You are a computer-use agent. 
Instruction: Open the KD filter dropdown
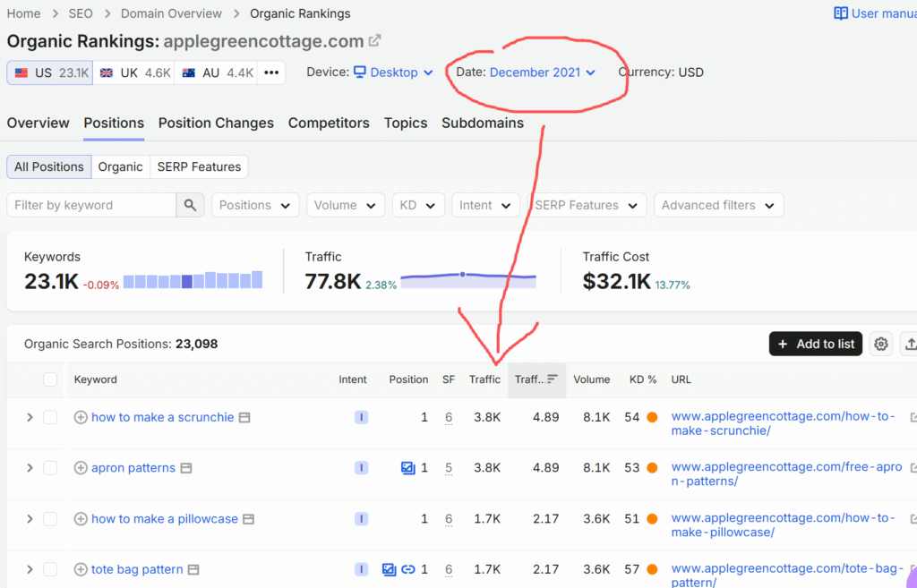(x=418, y=205)
